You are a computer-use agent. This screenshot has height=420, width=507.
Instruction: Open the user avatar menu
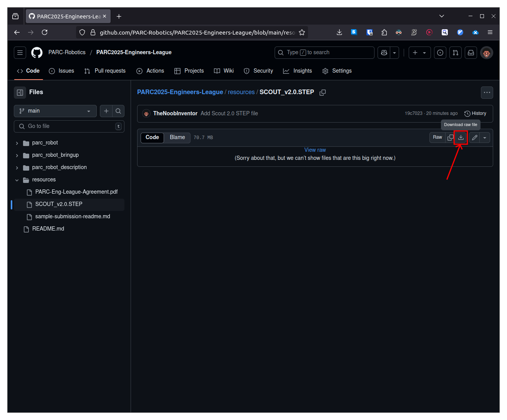pos(487,53)
